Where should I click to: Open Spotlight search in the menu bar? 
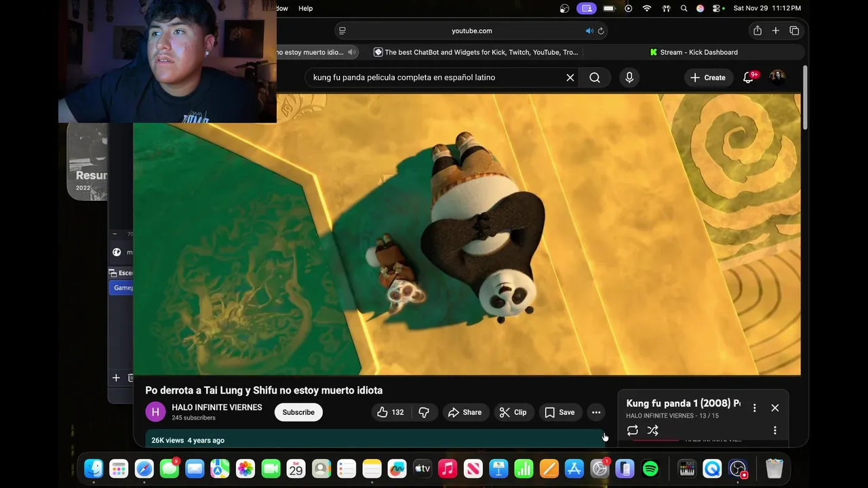(684, 8)
